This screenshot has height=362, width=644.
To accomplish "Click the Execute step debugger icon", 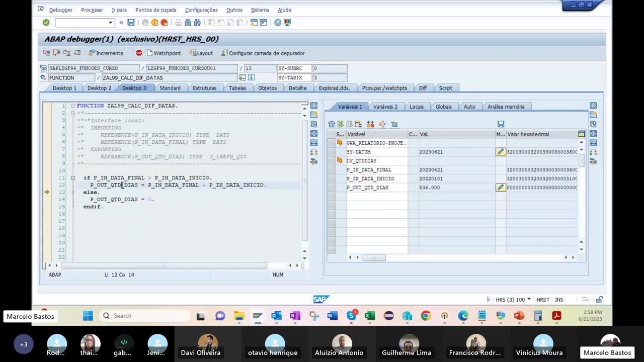I will pyautogui.click(x=56, y=53).
